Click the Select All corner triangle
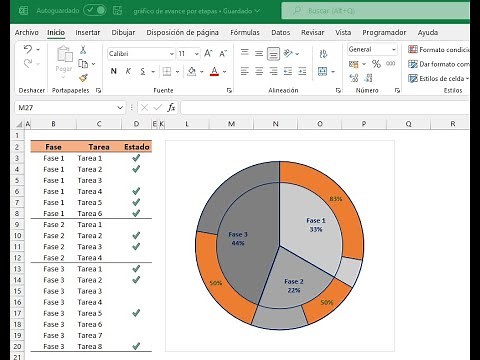Screen dimensions: 480x360 pos(20,124)
